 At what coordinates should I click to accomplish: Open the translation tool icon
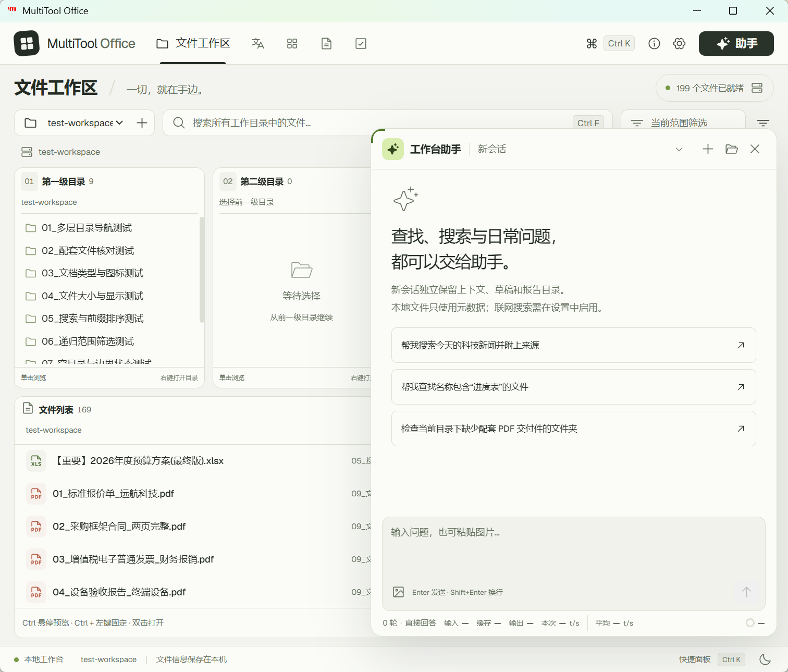tap(258, 44)
